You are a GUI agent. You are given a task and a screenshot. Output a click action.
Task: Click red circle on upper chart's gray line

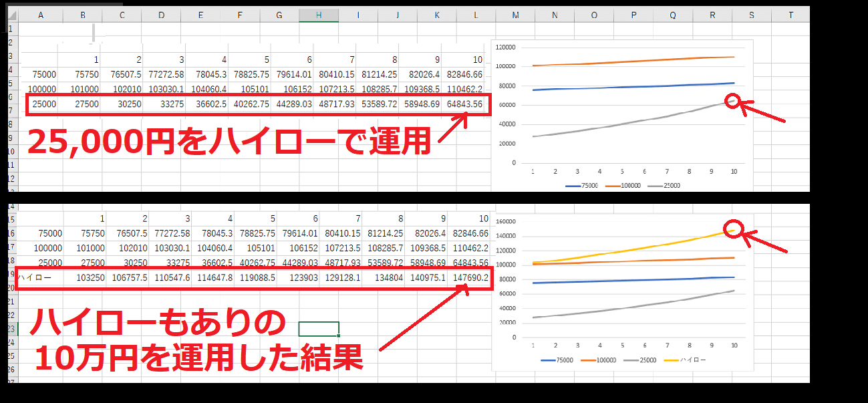pyautogui.click(x=734, y=102)
